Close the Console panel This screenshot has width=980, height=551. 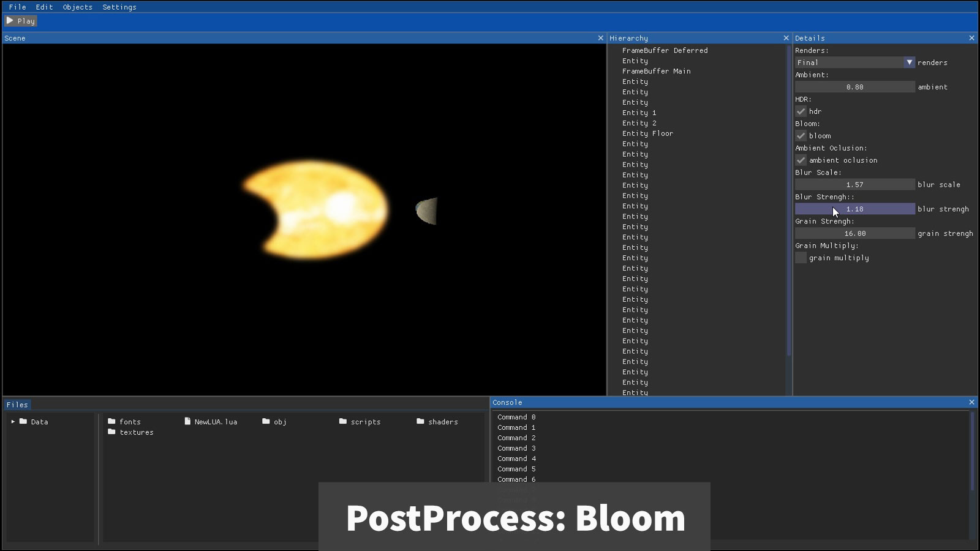point(971,402)
